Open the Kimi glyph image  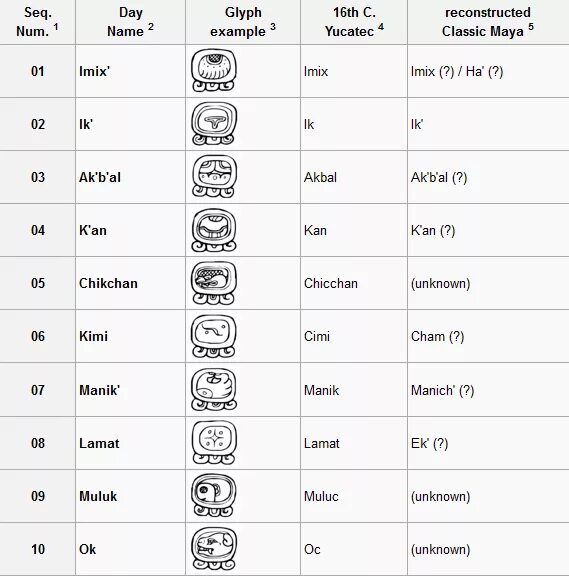(214, 336)
